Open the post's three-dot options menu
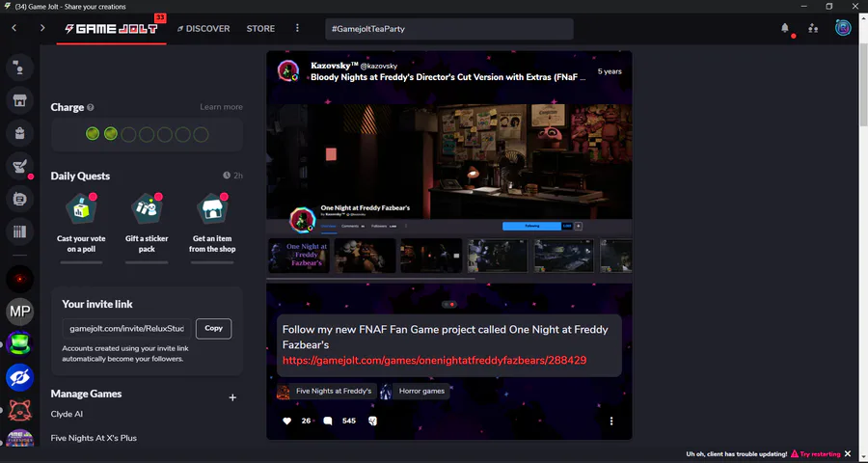868x463 pixels. tap(611, 421)
